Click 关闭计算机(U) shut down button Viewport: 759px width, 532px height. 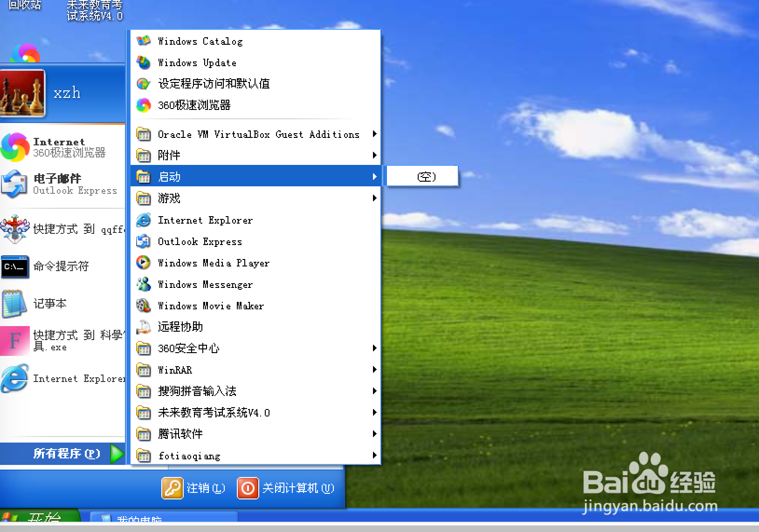[x=286, y=488]
